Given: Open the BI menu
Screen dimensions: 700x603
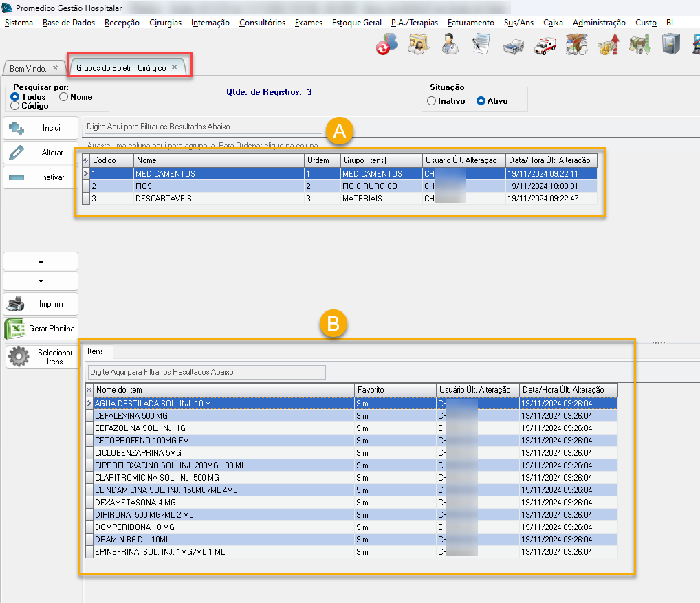Looking at the screenshot, I should (670, 23).
